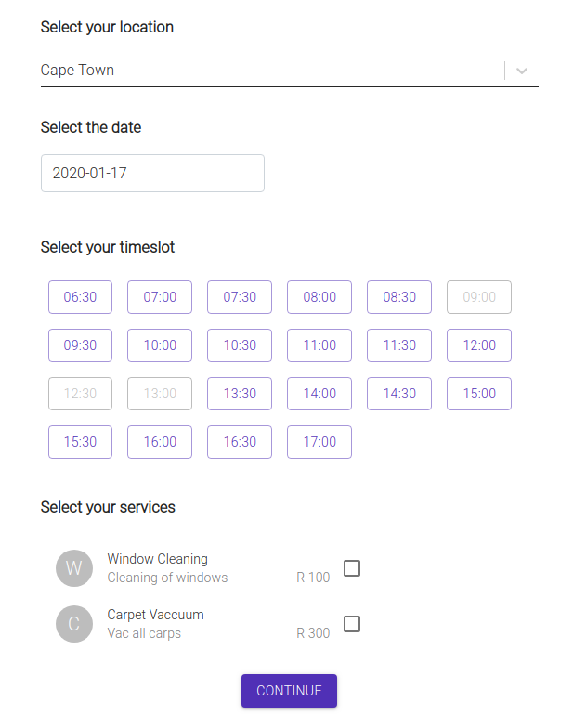Click the disabled 09:00 timeslot
The width and height of the screenshot is (573, 728).
479,297
